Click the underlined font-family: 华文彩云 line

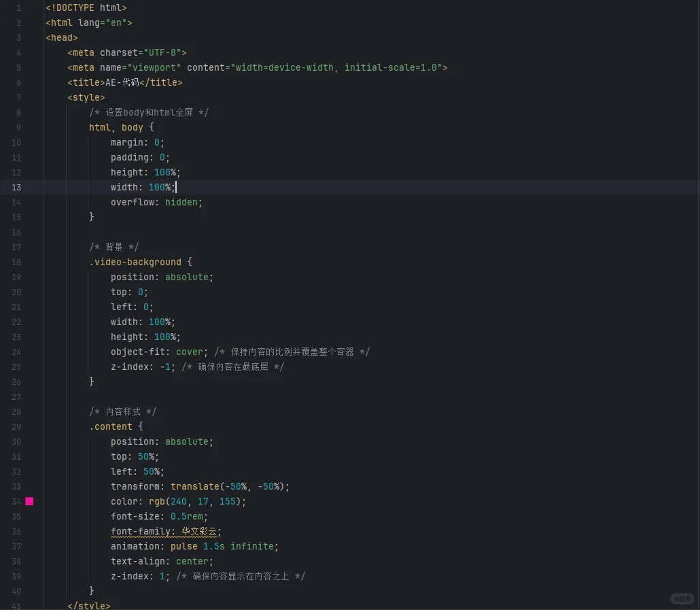click(x=166, y=532)
